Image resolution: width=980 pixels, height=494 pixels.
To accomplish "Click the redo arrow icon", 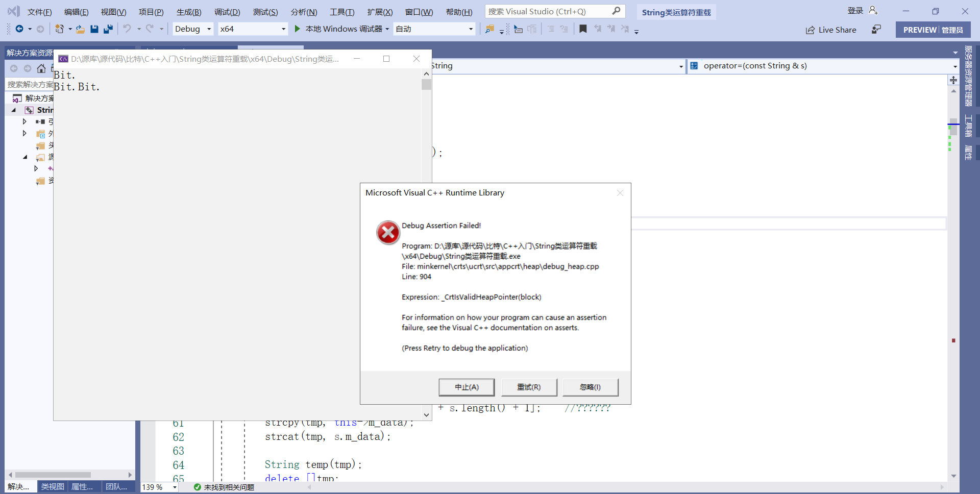I will pyautogui.click(x=150, y=29).
